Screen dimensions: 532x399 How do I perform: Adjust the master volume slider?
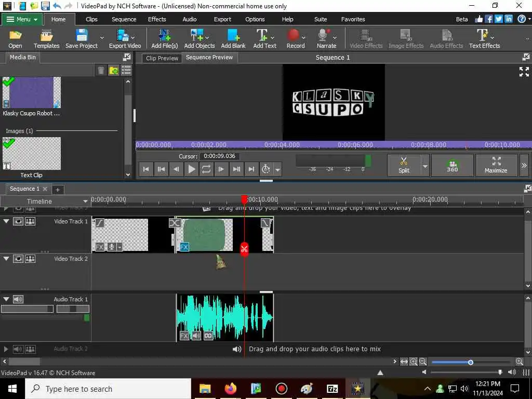[500, 372]
